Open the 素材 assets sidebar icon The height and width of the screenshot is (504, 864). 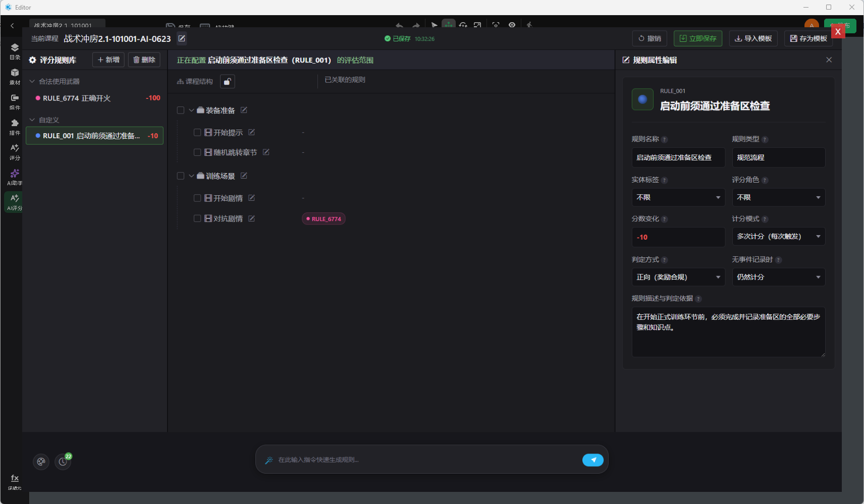(15, 76)
